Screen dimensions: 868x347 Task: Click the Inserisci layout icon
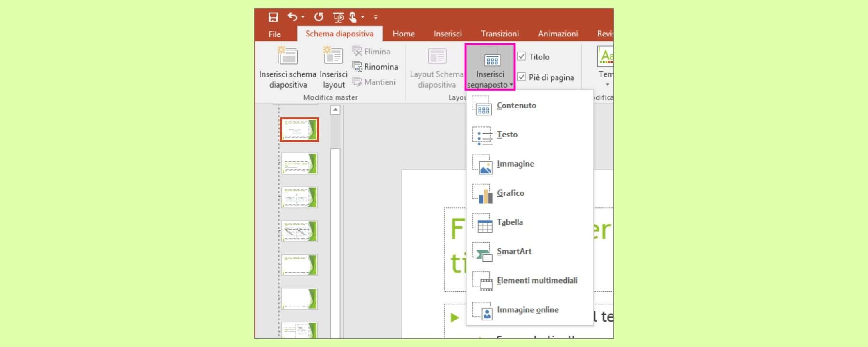[333, 56]
